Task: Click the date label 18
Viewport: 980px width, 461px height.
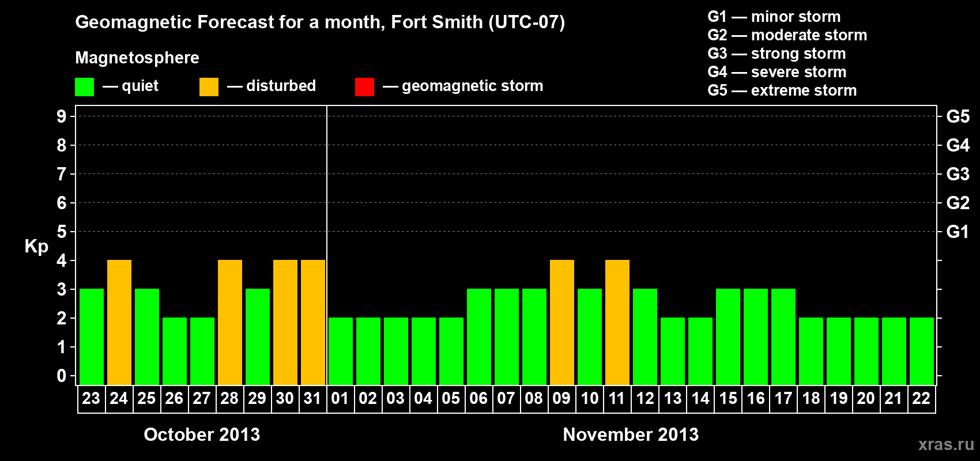Action: (811, 398)
